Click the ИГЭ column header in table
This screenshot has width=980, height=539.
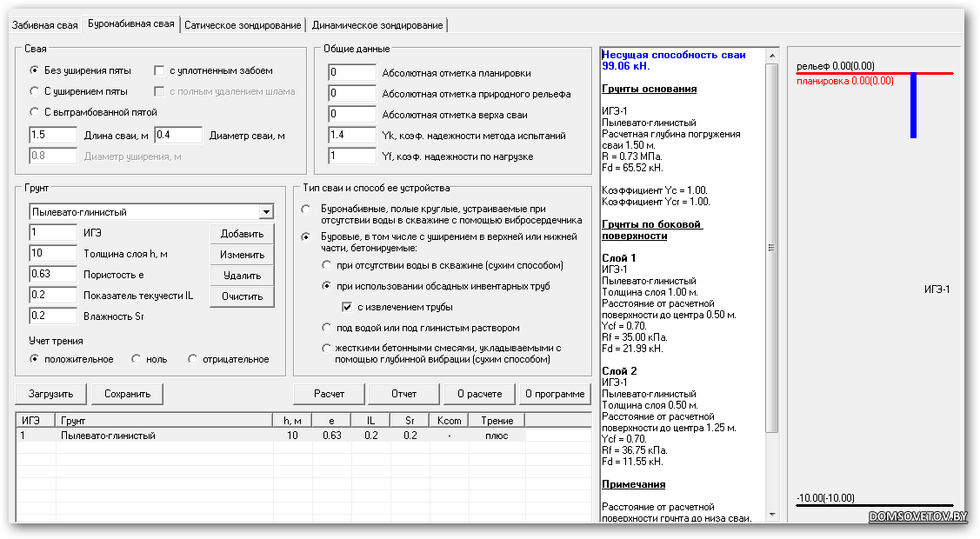[36, 420]
